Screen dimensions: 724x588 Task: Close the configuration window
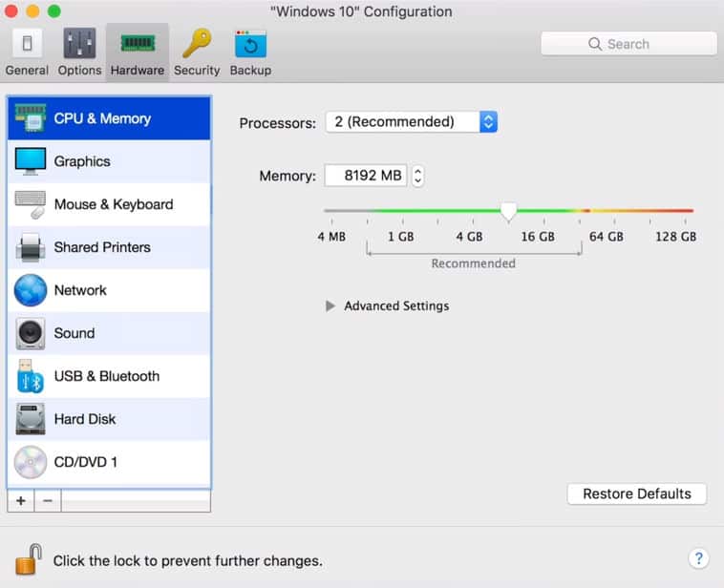[x=11, y=10]
